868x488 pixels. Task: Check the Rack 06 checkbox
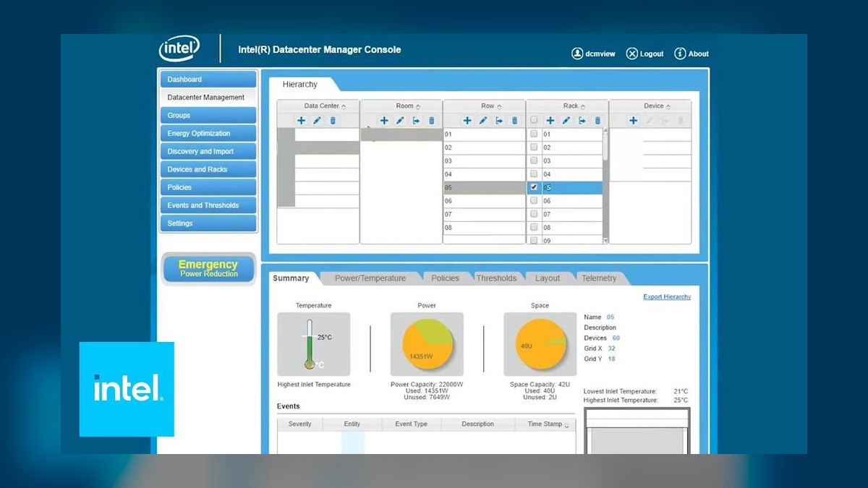534,201
